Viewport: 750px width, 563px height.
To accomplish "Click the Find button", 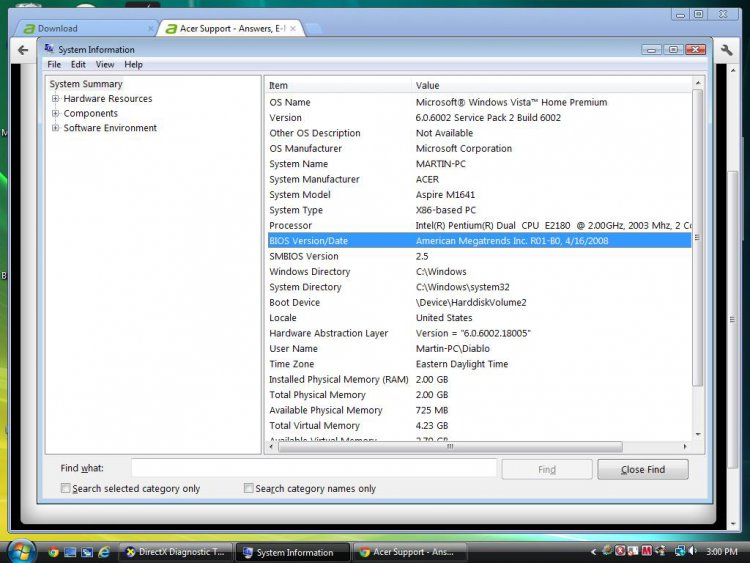I will click(x=547, y=469).
